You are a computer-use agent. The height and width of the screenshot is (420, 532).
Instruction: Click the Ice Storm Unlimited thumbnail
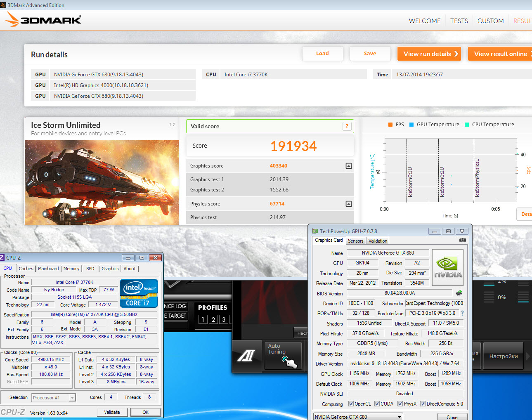(x=102, y=182)
